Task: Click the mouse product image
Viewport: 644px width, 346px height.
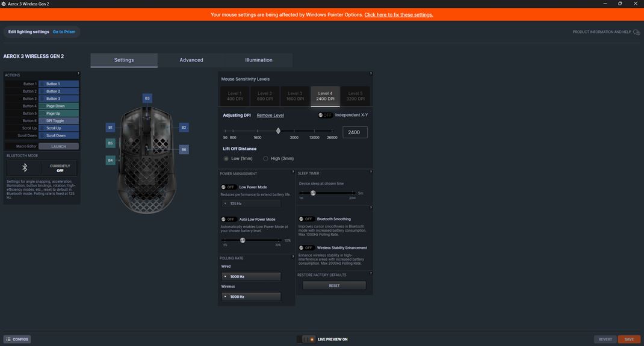Action: tap(147, 160)
